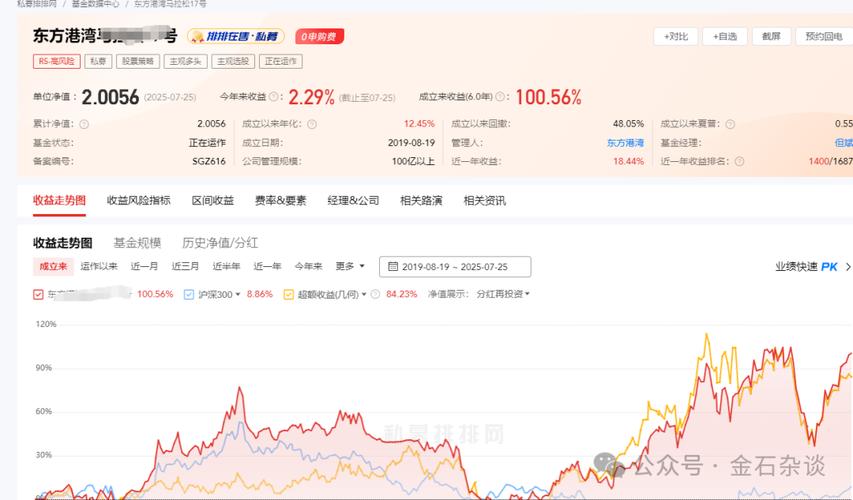Click the 股票策略 tag
853x500 pixels.
138,61
